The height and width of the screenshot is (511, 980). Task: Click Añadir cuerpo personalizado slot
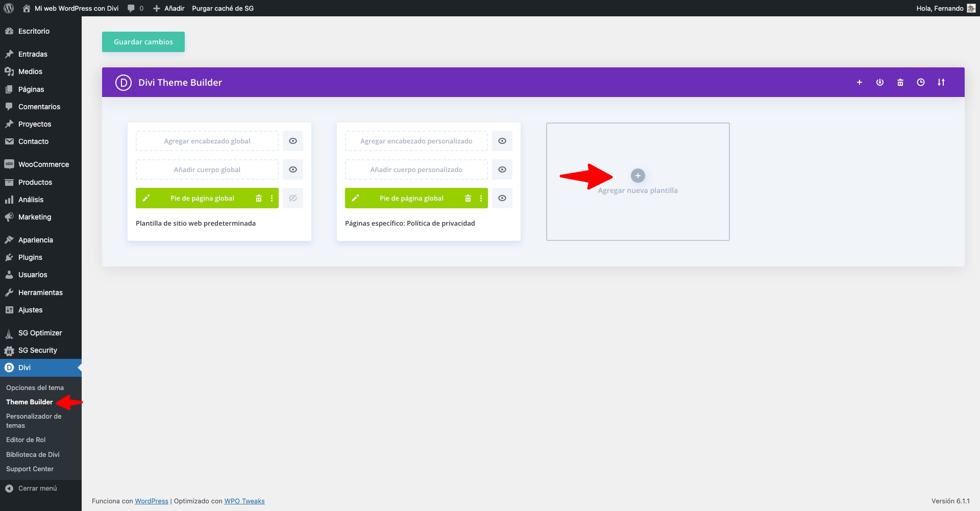[416, 169]
